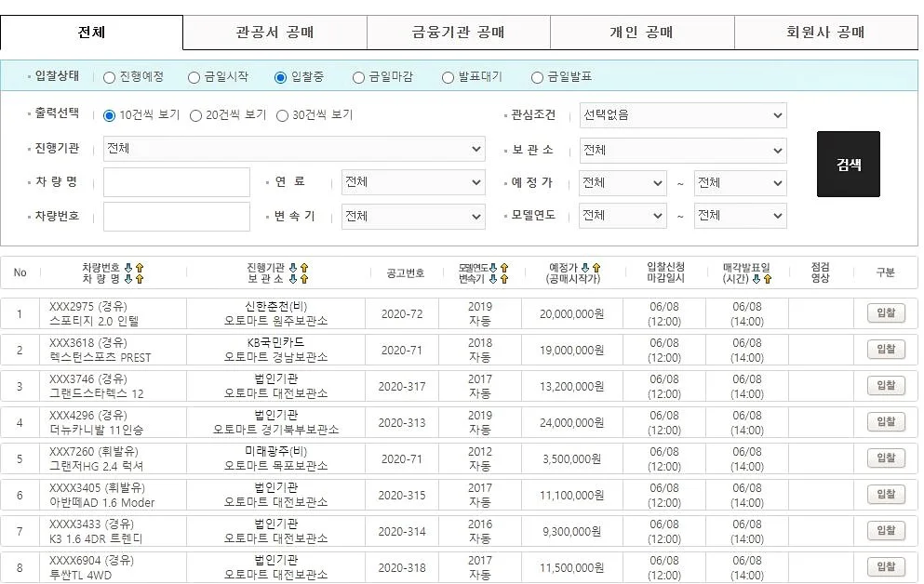This screenshot has height=584, width=924.
Task: Open the 변속기 filter dropdown
Action: tap(413, 217)
